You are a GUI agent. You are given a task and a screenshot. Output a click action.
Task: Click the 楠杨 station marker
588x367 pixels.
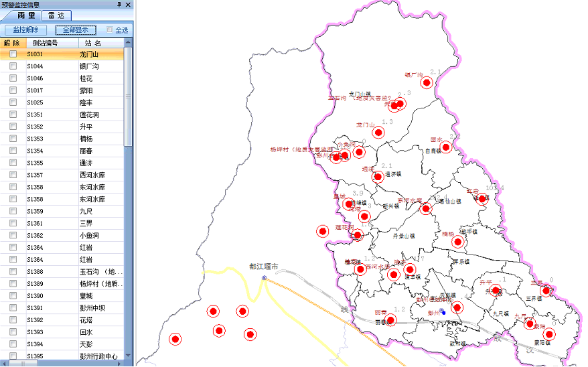point(457,242)
